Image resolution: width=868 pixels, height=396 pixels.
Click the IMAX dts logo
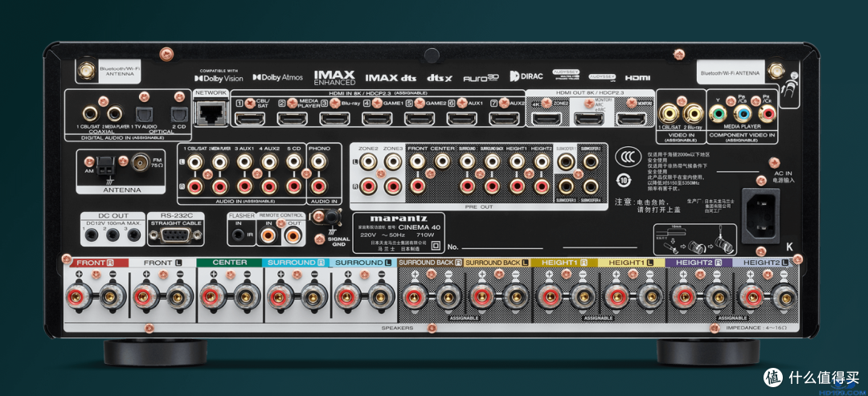tap(391, 77)
